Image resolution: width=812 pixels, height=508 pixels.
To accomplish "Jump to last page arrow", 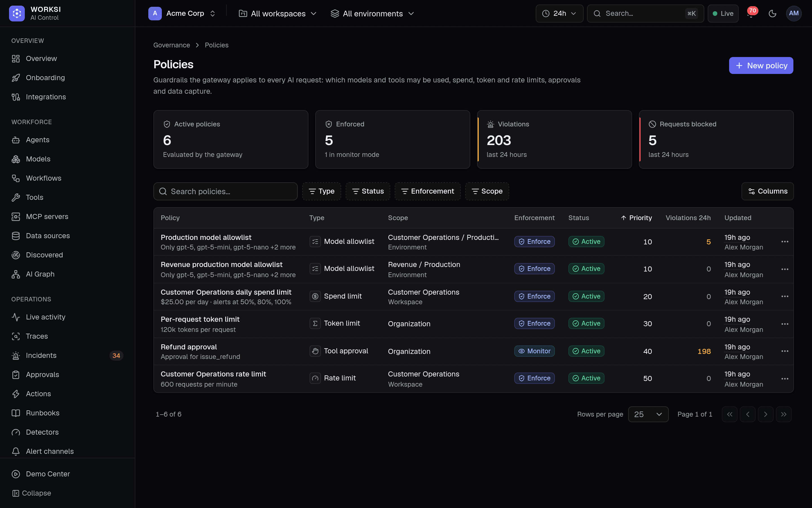I will 784,414.
